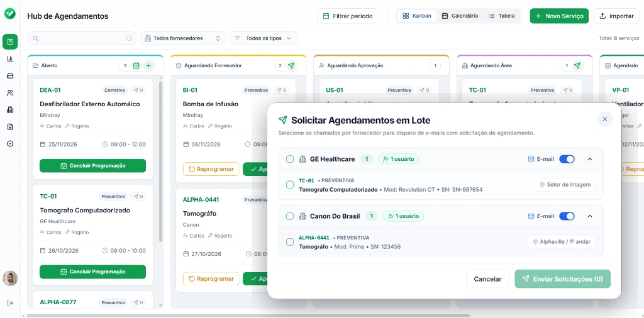Open the users sidebar icon
Viewport: 644px width, 318px height.
pyautogui.click(x=10, y=93)
